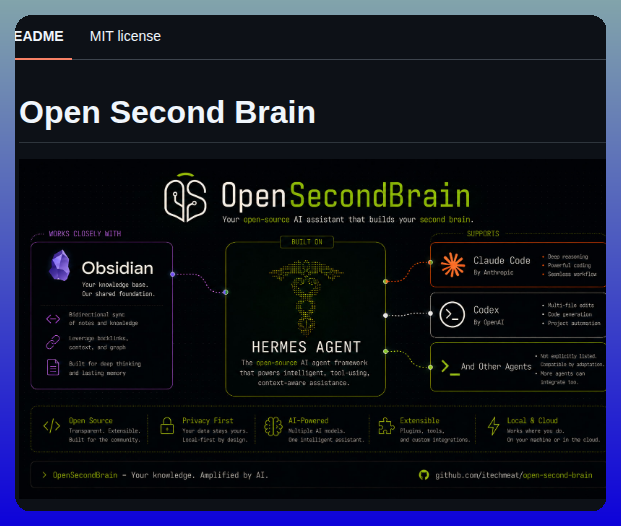Click the BUILT ON badge

click(307, 242)
